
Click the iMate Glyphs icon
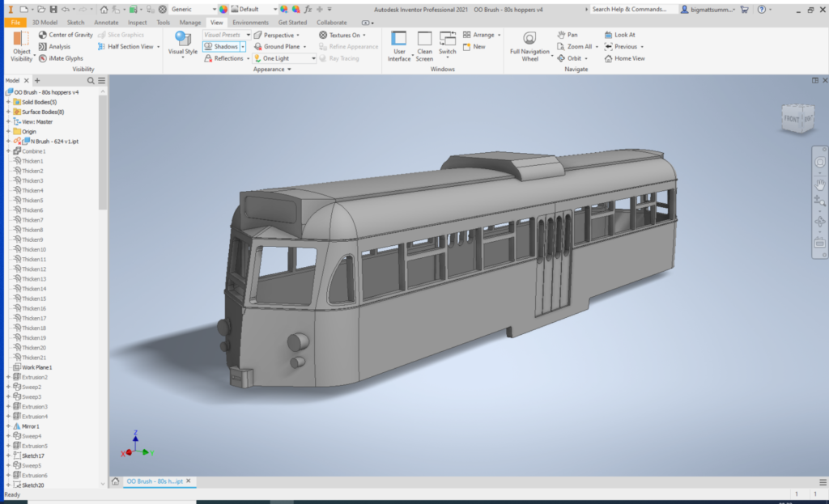tap(43, 58)
